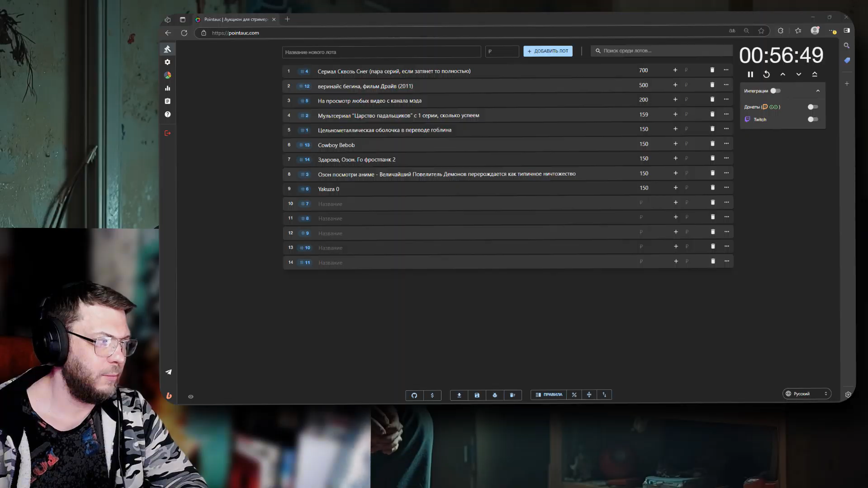868x488 pixels.
Task: Click the new lot name field
Action: pos(381,52)
